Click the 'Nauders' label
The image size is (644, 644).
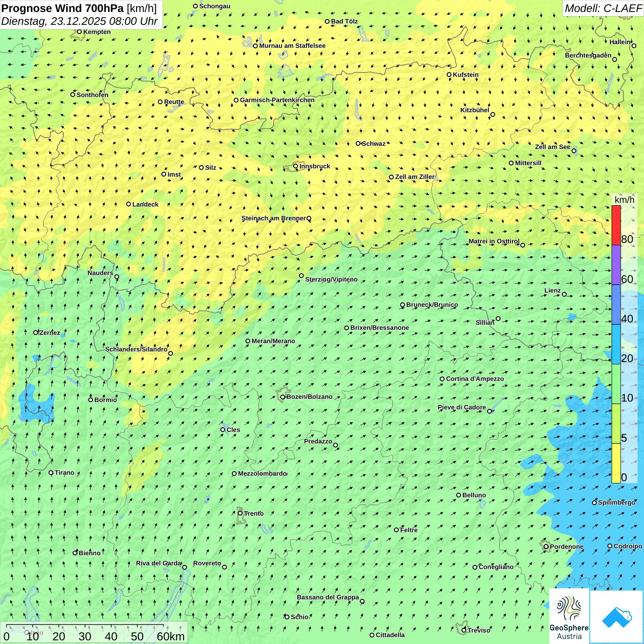pos(100,273)
